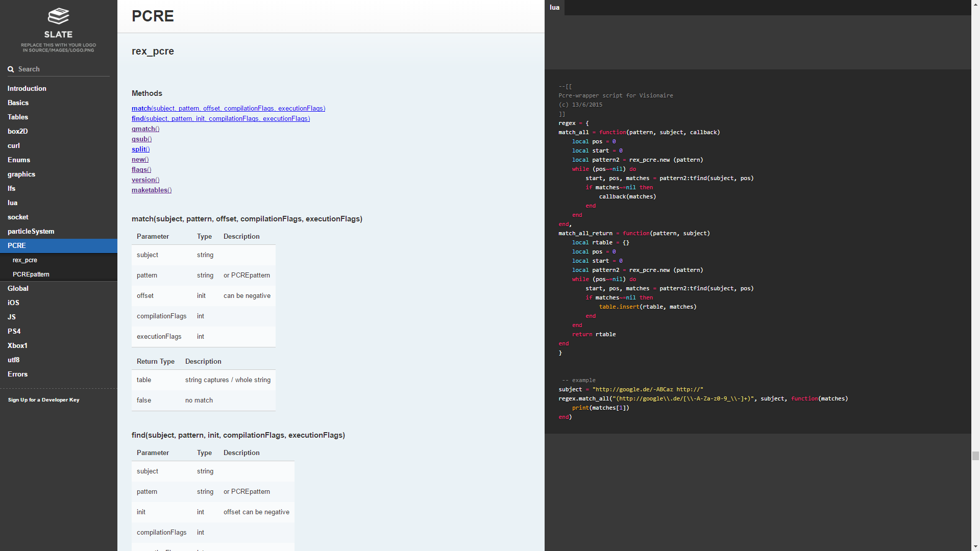Open the gmatch() method link
The height and width of the screenshot is (551, 980).
(145, 129)
